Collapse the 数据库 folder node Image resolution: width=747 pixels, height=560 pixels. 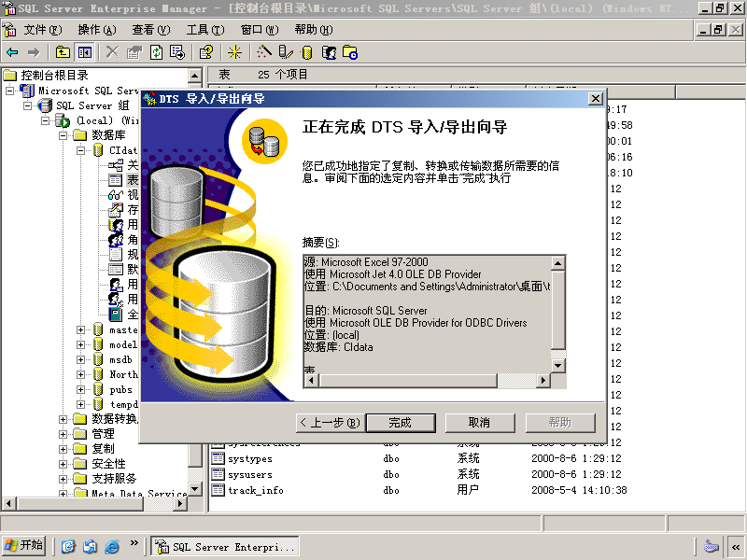(x=63, y=135)
